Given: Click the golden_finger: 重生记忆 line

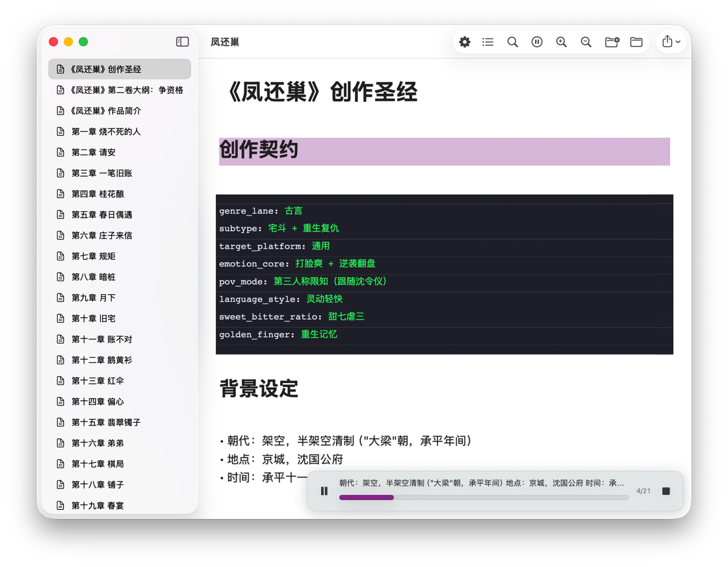Looking at the screenshot, I should (278, 334).
